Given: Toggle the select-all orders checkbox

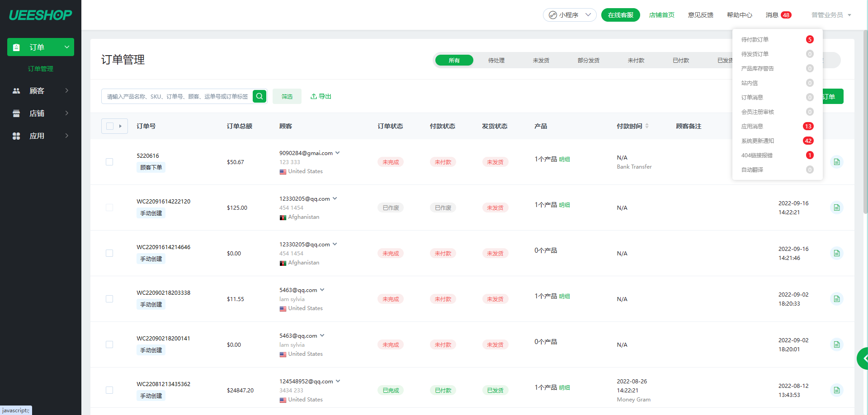Looking at the screenshot, I should tap(110, 126).
